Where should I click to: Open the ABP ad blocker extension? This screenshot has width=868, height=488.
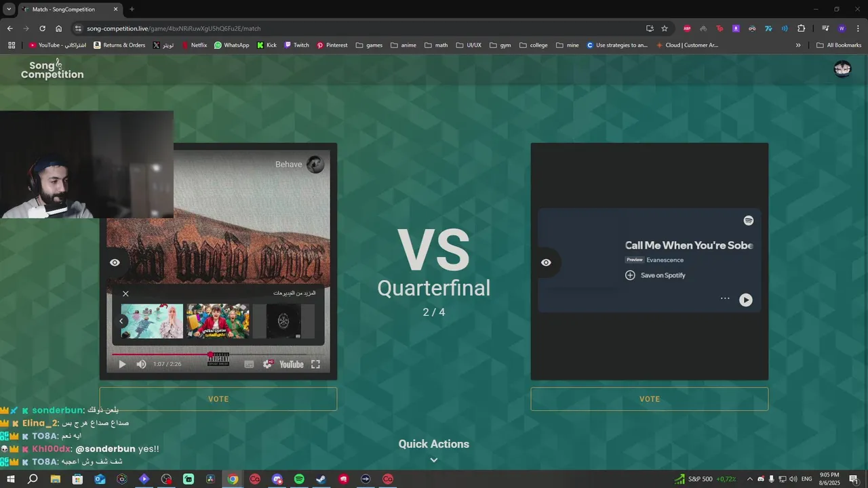pyautogui.click(x=687, y=28)
